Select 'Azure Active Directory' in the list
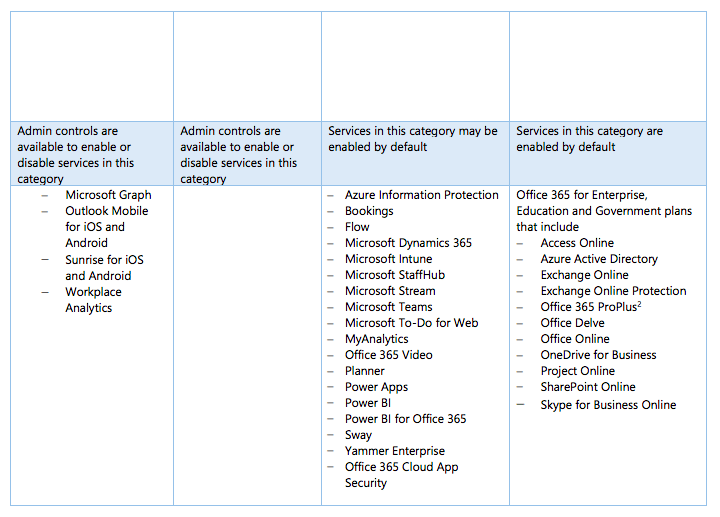The image size is (720, 517). (599, 259)
